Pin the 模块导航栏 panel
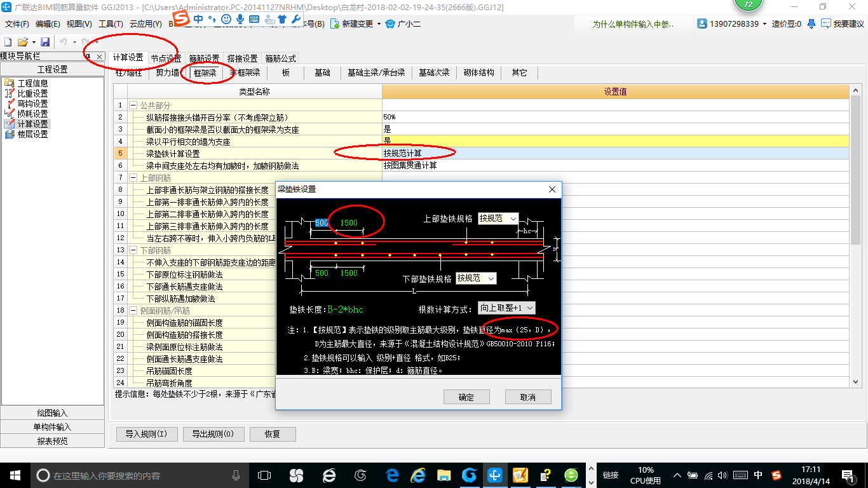 tap(88, 57)
